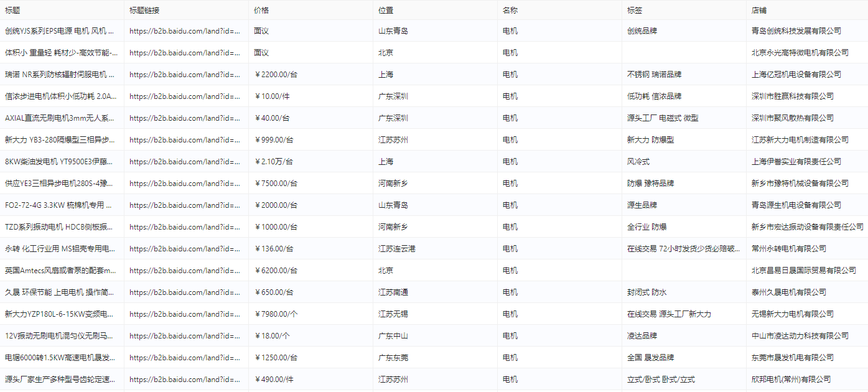The height and width of the screenshot is (392, 868).
Task: Click title cell starting 体积小 重量轻
Action: [x=61, y=53]
